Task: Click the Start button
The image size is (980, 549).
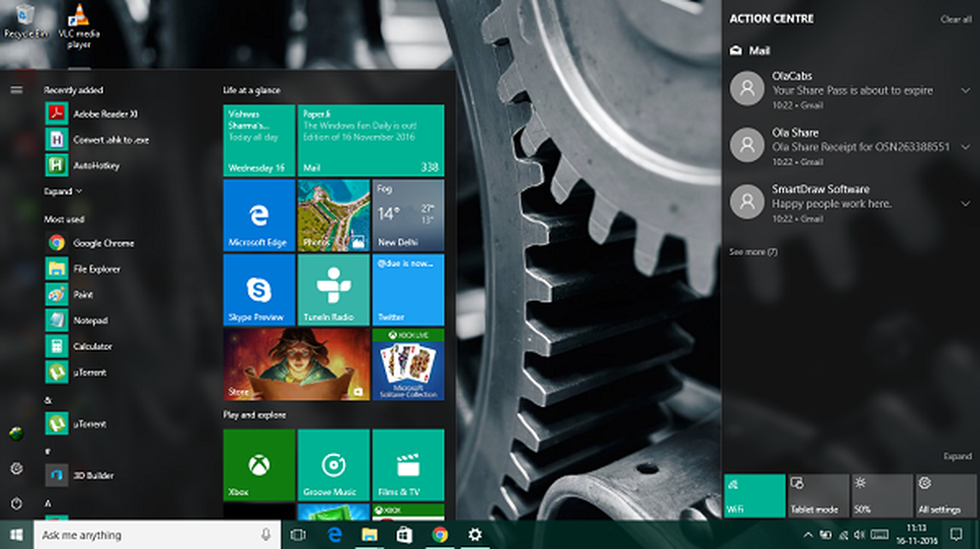Action: (x=17, y=534)
